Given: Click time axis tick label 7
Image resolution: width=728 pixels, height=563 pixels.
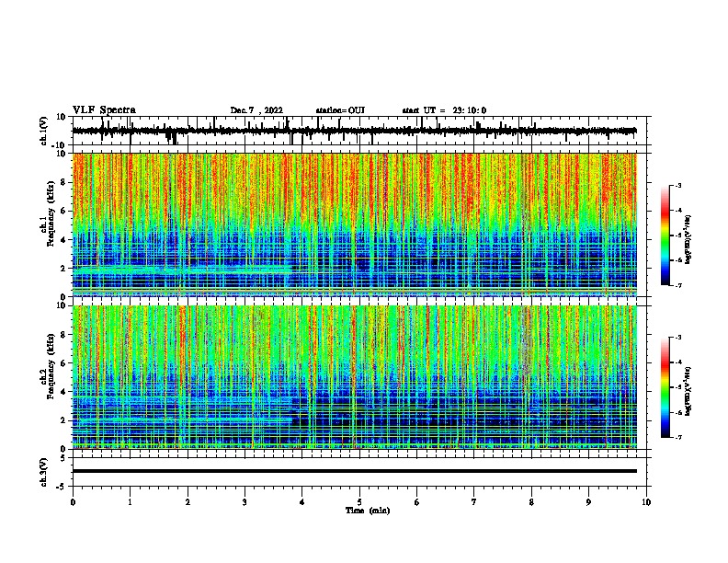Looking at the screenshot, I should pyautogui.click(x=474, y=502).
